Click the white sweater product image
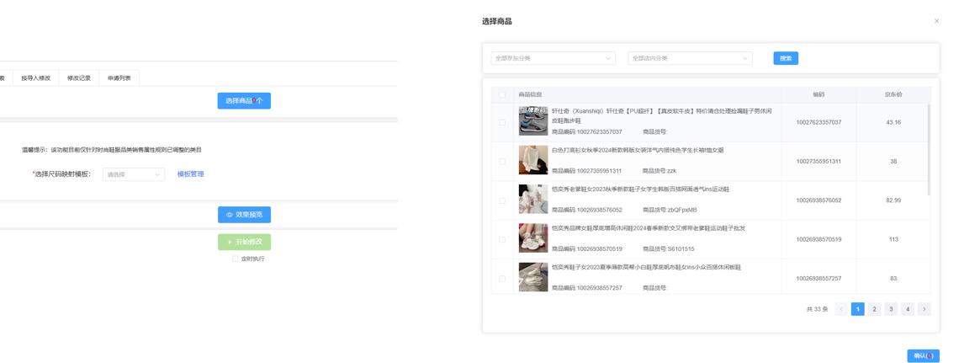Viewport: 980px width, 363px height. click(x=532, y=161)
